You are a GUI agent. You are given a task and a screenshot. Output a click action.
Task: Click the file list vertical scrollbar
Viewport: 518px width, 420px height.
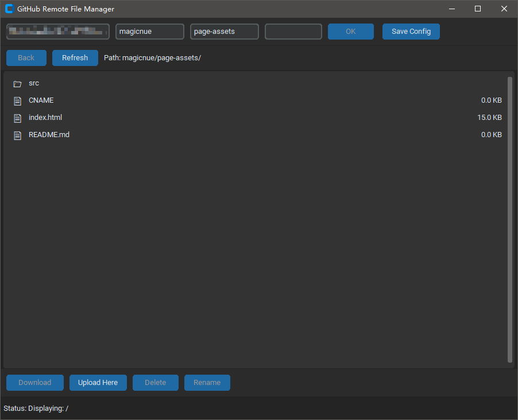click(509, 219)
